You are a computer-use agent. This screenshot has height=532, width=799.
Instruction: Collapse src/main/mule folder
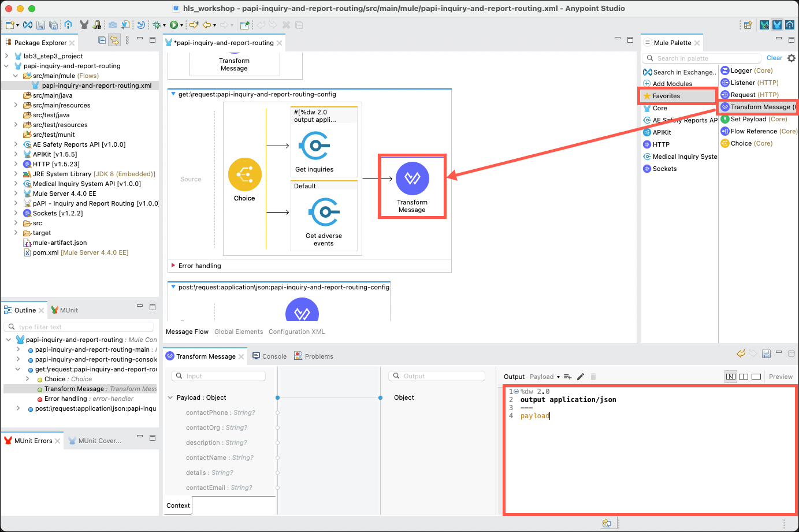(16, 76)
